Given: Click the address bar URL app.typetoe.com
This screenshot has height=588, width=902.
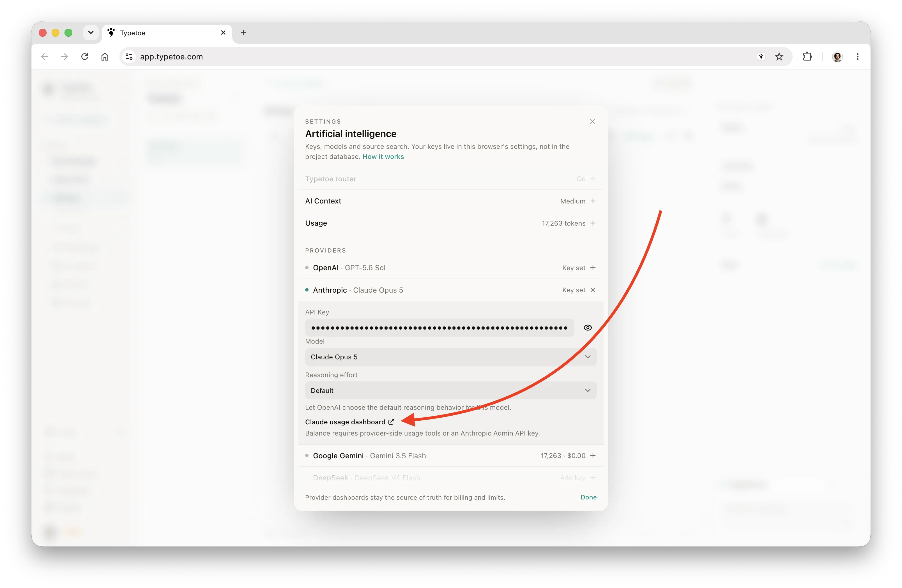Looking at the screenshot, I should click(171, 57).
